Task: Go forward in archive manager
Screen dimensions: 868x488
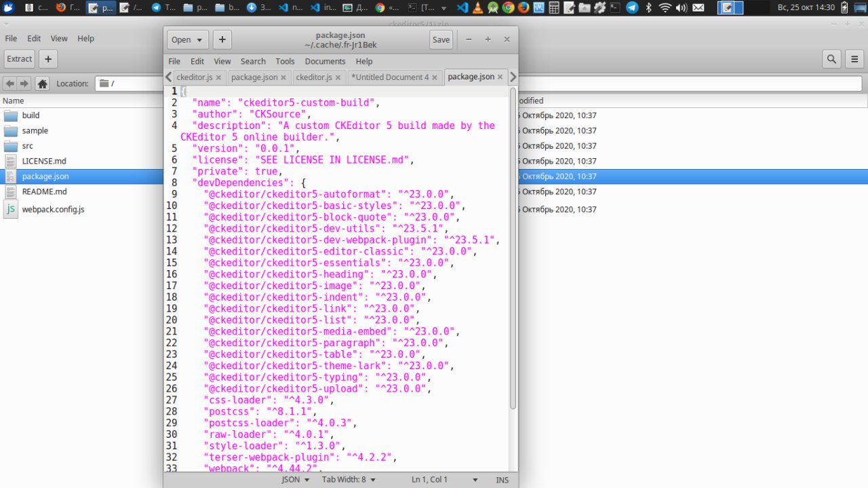Action: pyautogui.click(x=24, y=83)
